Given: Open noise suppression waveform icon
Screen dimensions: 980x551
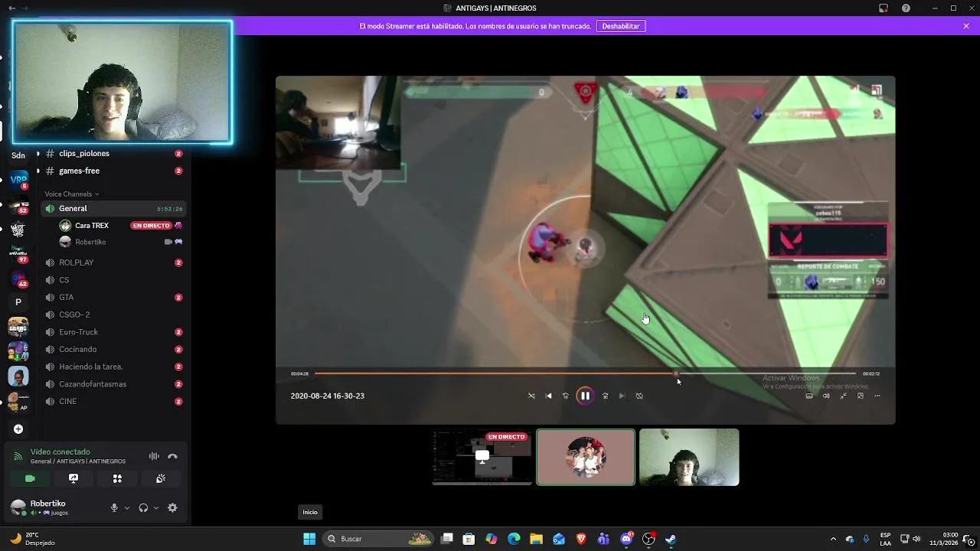Looking at the screenshot, I should [154, 456].
